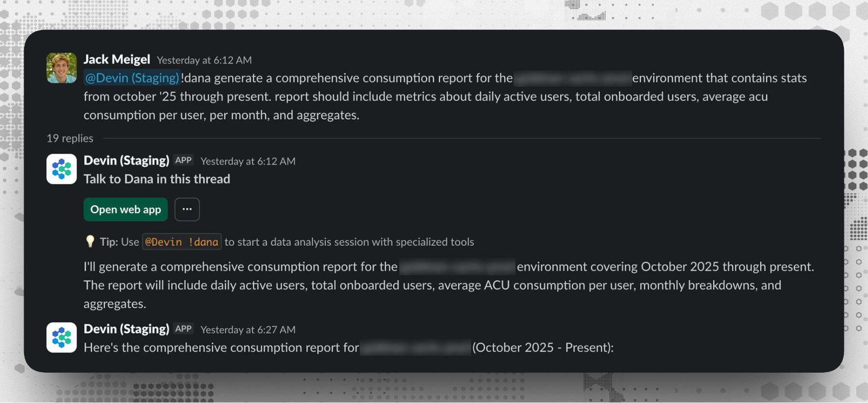Click the "Here's the comprehensive consumption report" message
The image size is (868, 403).
point(221,348)
